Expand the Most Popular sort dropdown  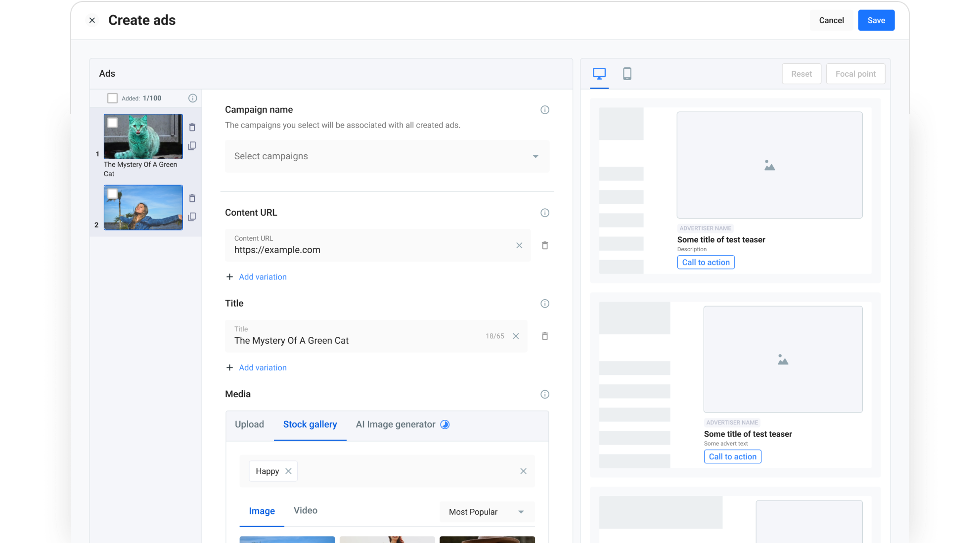click(487, 512)
